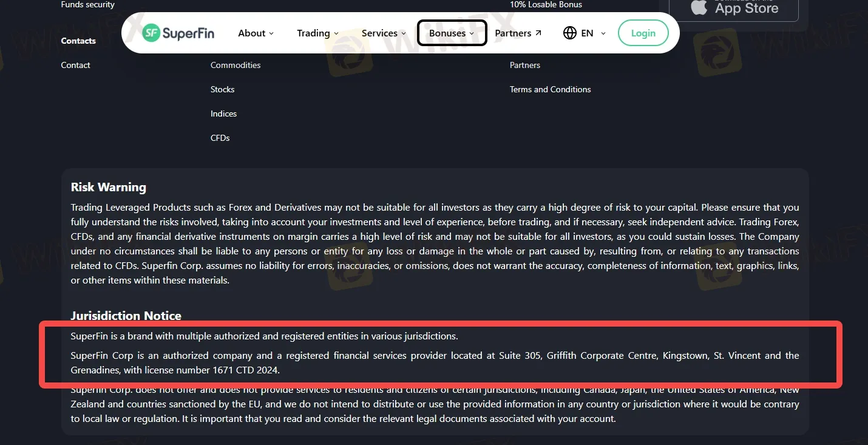This screenshot has height=445, width=868.
Task: Open the Funds security footer link
Action: (x=88, y=4)
